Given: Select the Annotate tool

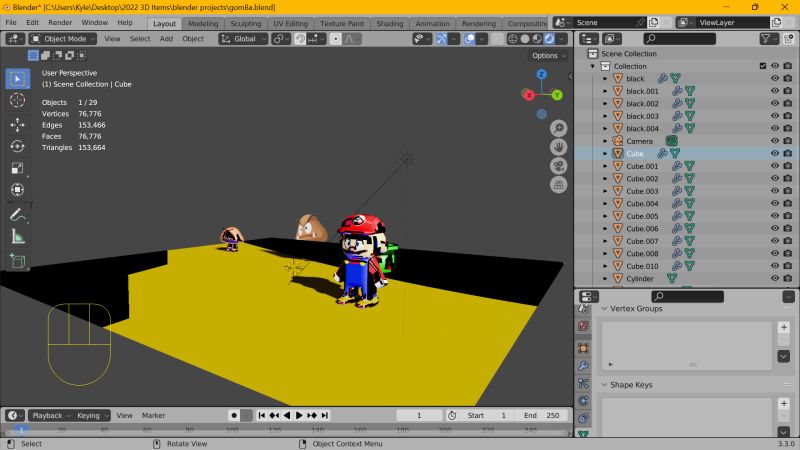Looking at the screenshot, I should point(17,215).
